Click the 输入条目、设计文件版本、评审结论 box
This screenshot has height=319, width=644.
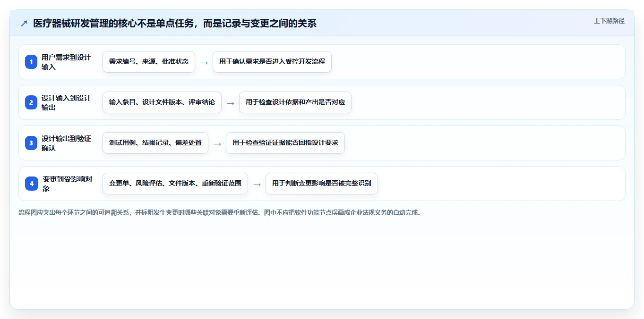click(162, 102)
